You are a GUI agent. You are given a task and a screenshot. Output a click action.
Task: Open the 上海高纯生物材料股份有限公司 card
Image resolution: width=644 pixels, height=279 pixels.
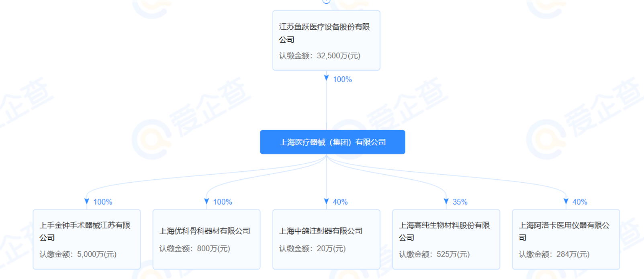(x=446, y=239)
